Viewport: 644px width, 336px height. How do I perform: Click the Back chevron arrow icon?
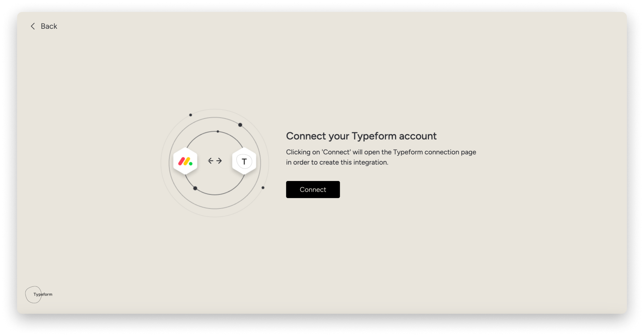coord(33,26)
